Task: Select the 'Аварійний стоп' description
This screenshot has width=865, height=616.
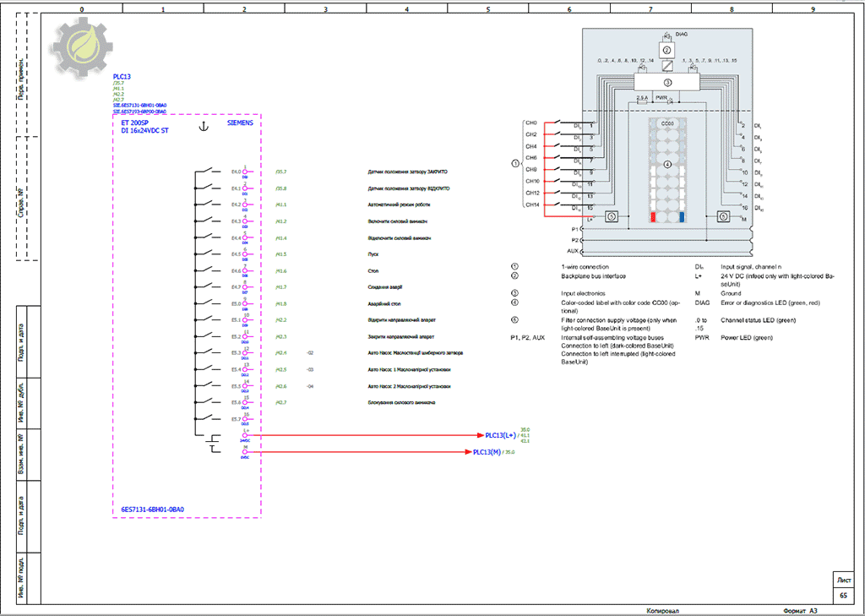Action: click(x=384, y=303)
